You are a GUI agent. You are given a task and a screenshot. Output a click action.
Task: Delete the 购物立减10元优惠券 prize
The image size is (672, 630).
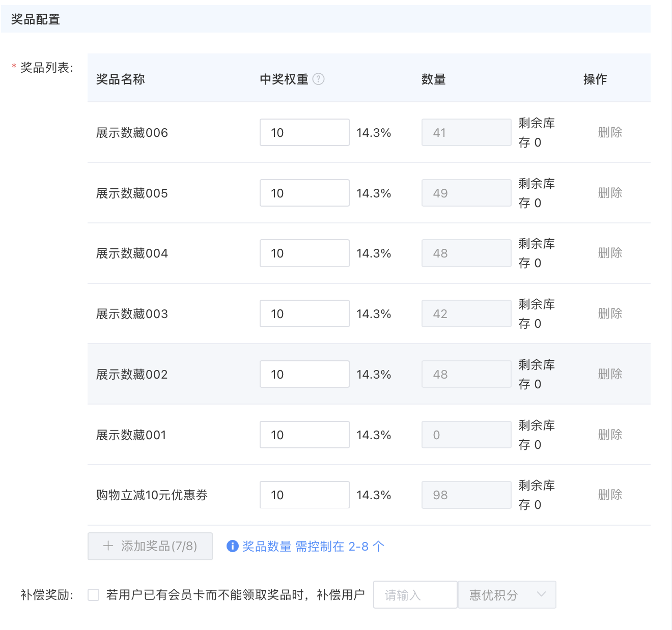tap(610, 495)
